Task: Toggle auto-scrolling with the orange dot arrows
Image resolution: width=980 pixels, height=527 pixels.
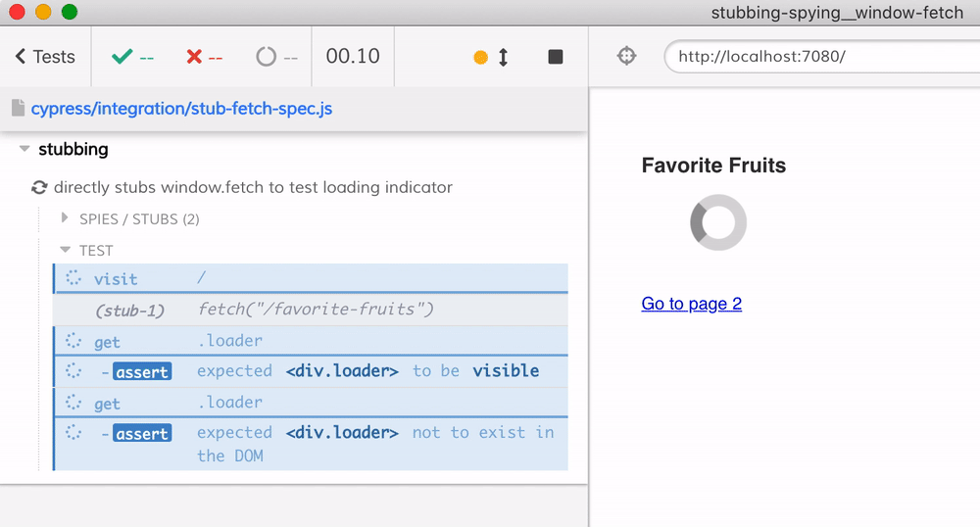Action: [492, 57]
